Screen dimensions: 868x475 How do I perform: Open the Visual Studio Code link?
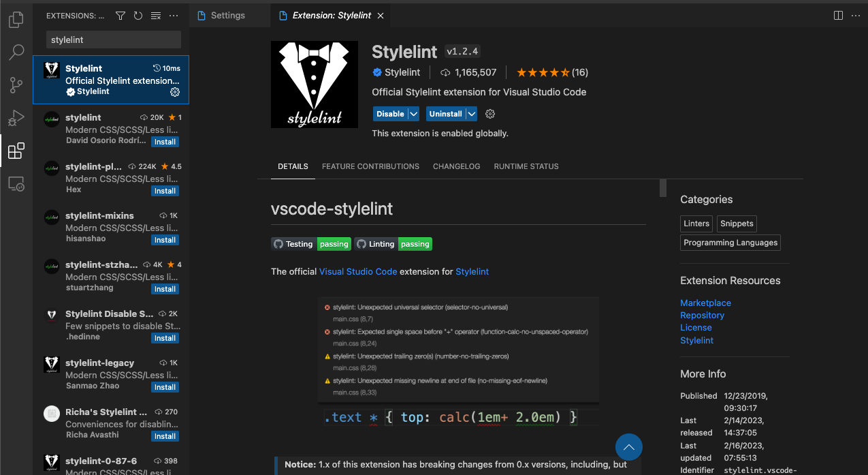point(358,271)
